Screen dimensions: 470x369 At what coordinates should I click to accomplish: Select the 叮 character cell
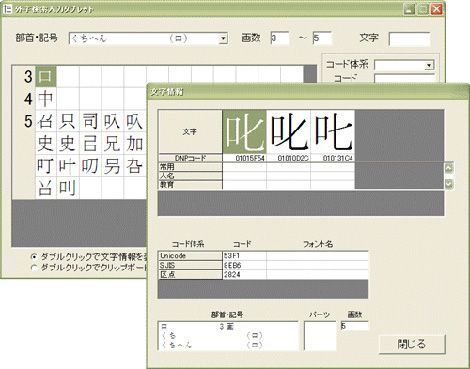pyautogui.click(x=46, y=166)
